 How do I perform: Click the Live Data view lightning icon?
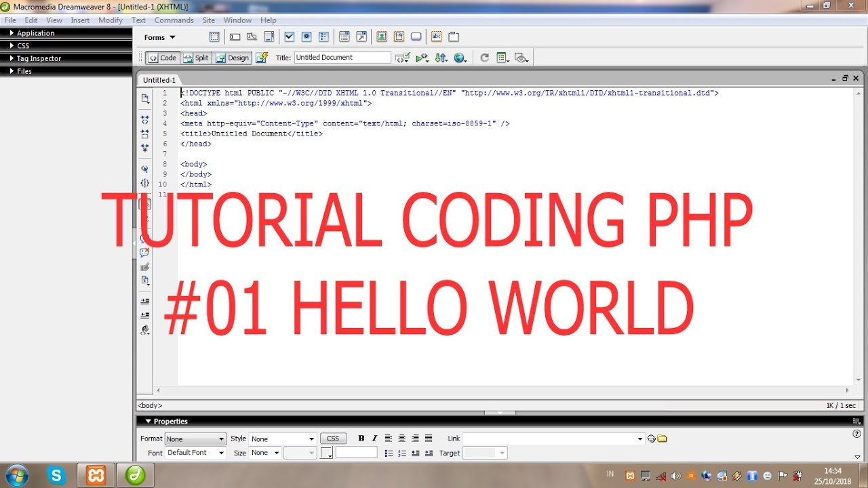[262, 58]
